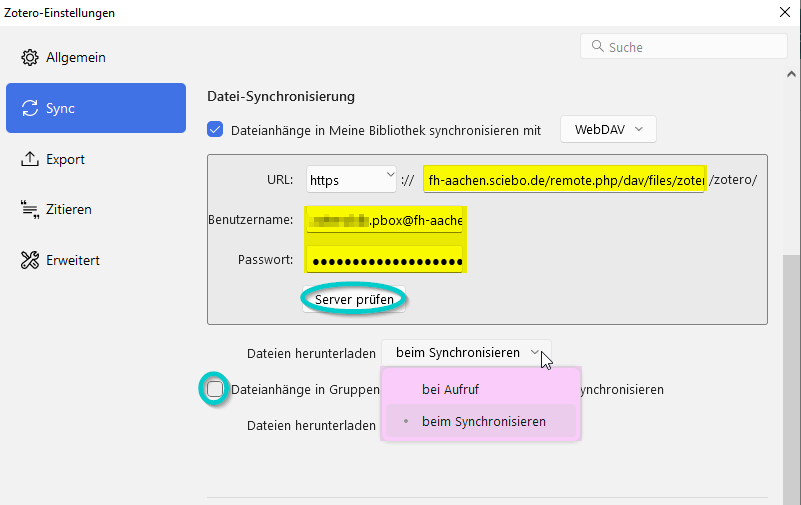801x505 pixels.
Task: Open the Allgemein settings pane
Action: click(96, 57)
